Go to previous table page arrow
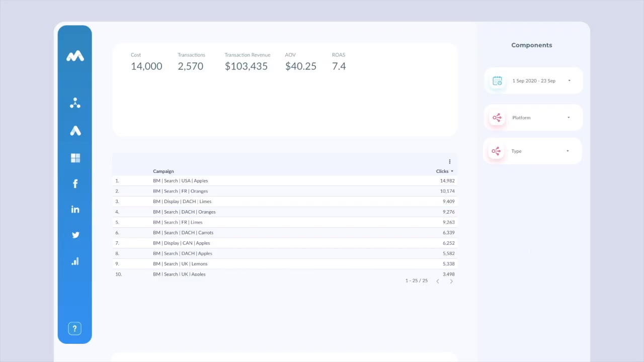644x362 pixels. (x=438, y=281)
